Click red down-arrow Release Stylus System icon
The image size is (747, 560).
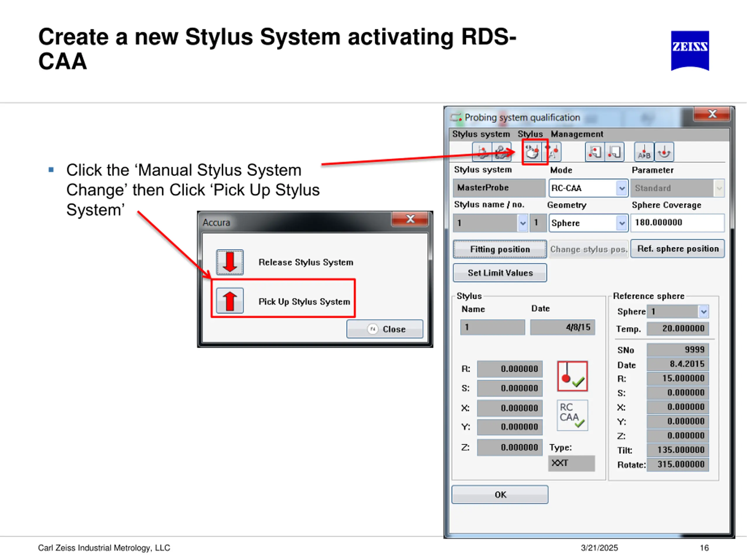point(230,262)
